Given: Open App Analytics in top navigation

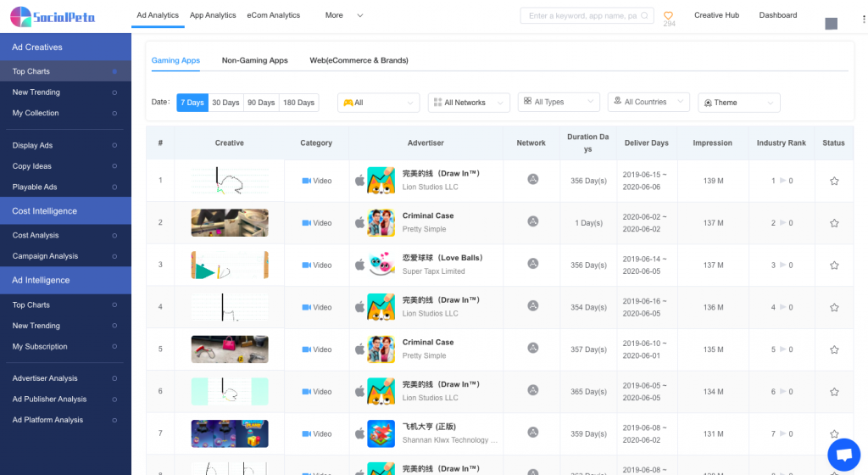Looking at the screenshot, I should click(213, 15).
